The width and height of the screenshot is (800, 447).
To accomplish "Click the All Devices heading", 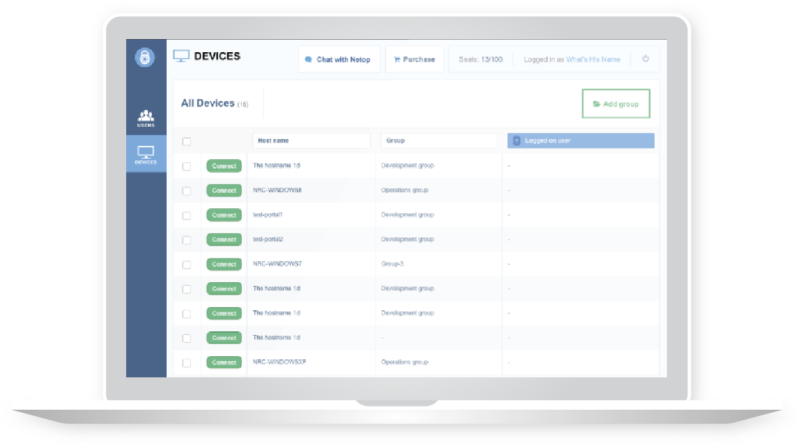I will point(208,103).
